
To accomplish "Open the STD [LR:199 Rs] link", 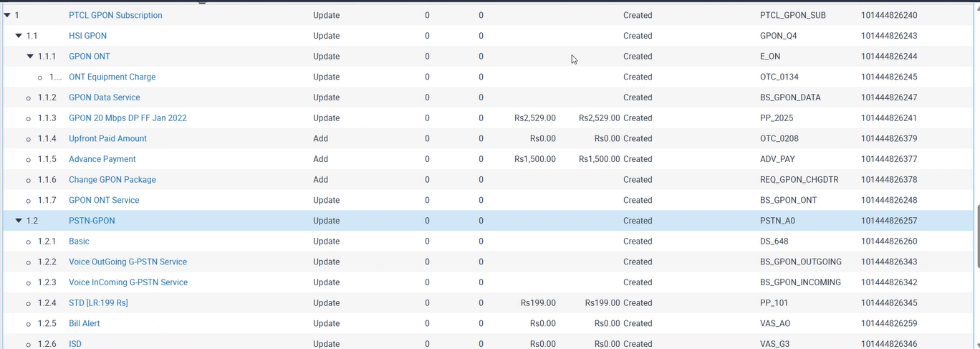I will click(x=98, y=303).
